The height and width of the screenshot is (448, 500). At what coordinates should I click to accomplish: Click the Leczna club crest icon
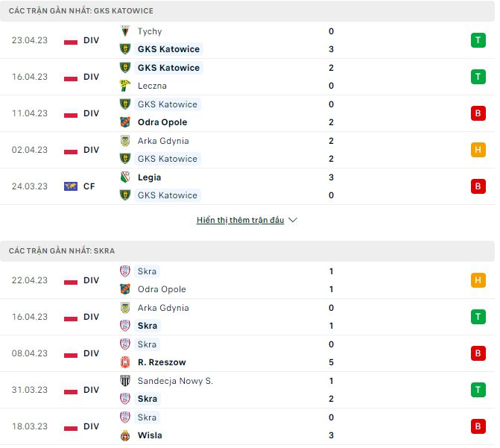(125, 86)
